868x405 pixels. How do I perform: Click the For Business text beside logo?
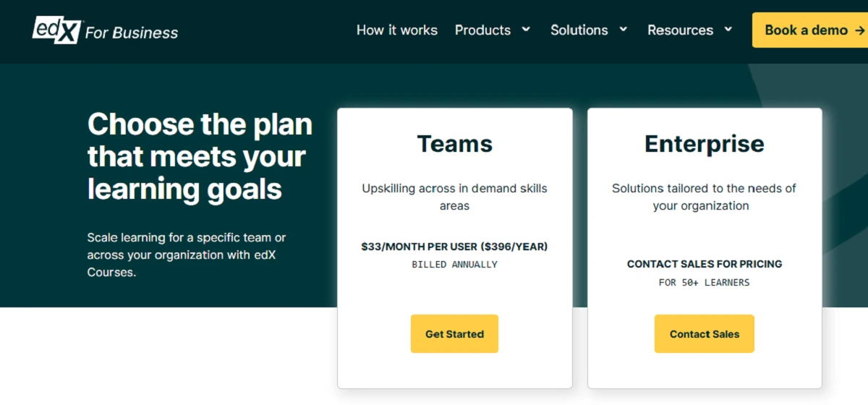pyautogui.click(x=132, y=33)
